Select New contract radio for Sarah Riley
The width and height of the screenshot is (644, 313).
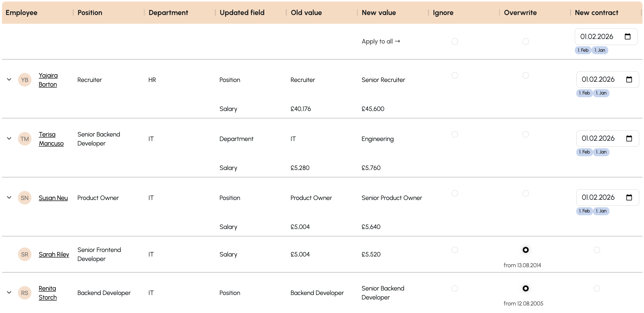click(597, 250)
